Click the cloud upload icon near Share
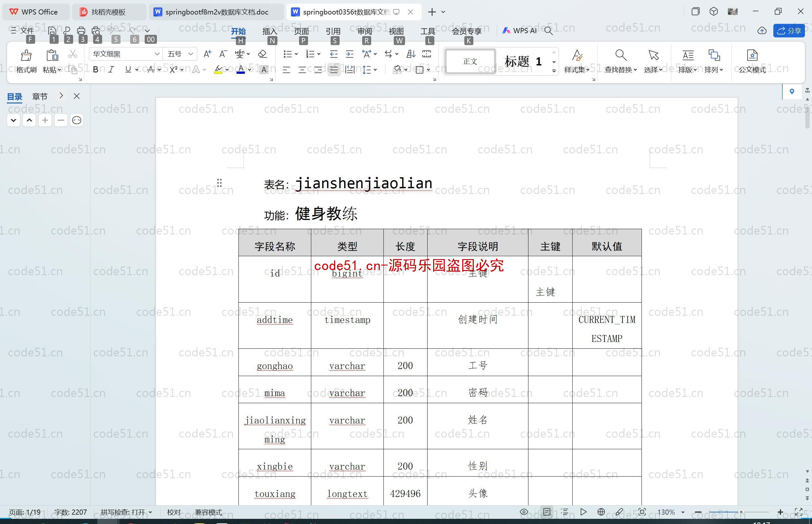Viewport: 812px width, 524px height. click(762, 31)
